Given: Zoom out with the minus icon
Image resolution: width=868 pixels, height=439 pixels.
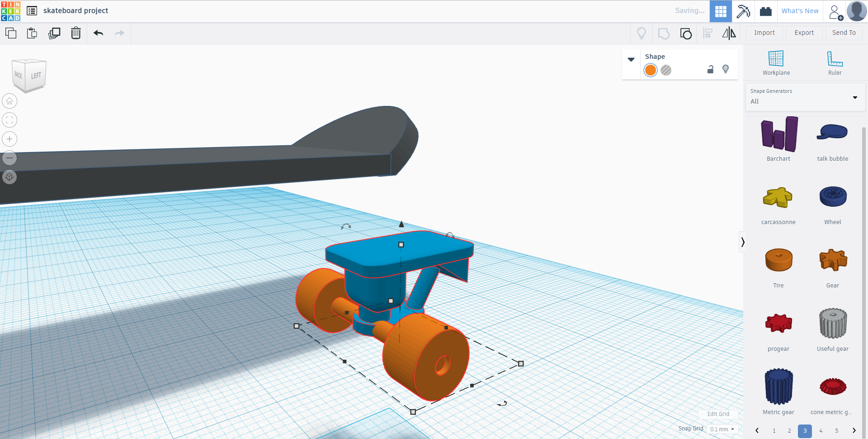Looking at the screenshot, I should pos(9,158).
